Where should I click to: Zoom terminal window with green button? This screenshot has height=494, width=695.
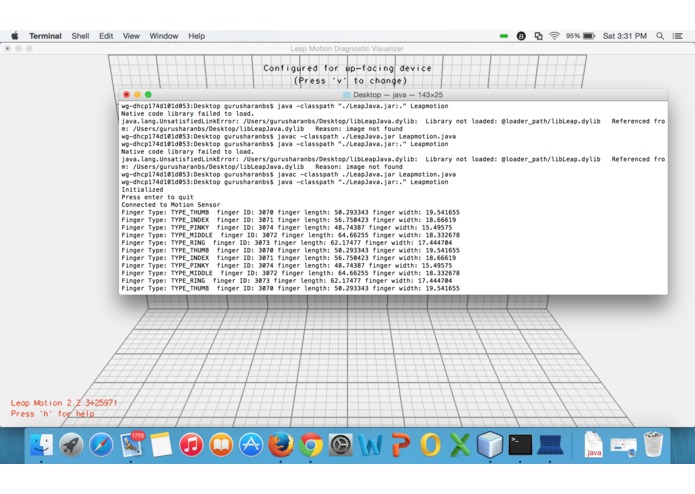point(148,94)
